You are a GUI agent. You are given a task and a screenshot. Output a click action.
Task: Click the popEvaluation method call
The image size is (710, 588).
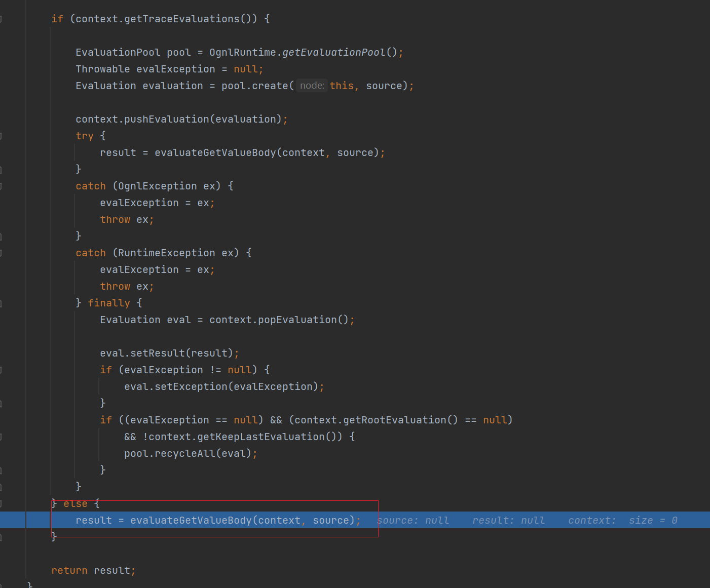297,320
